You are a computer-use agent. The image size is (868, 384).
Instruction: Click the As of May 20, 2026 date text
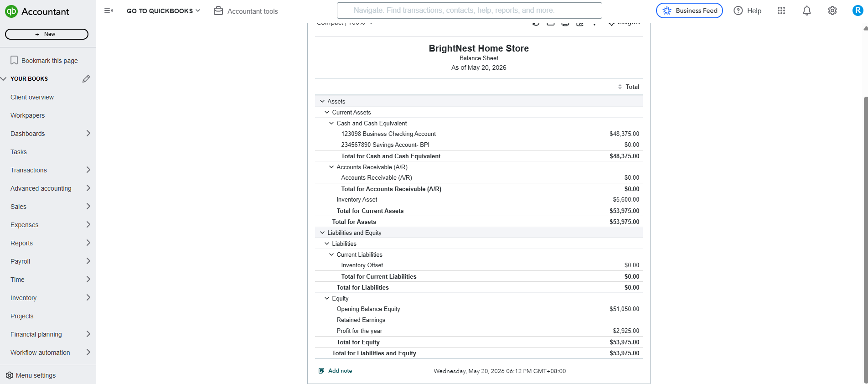tap(479, 67)
